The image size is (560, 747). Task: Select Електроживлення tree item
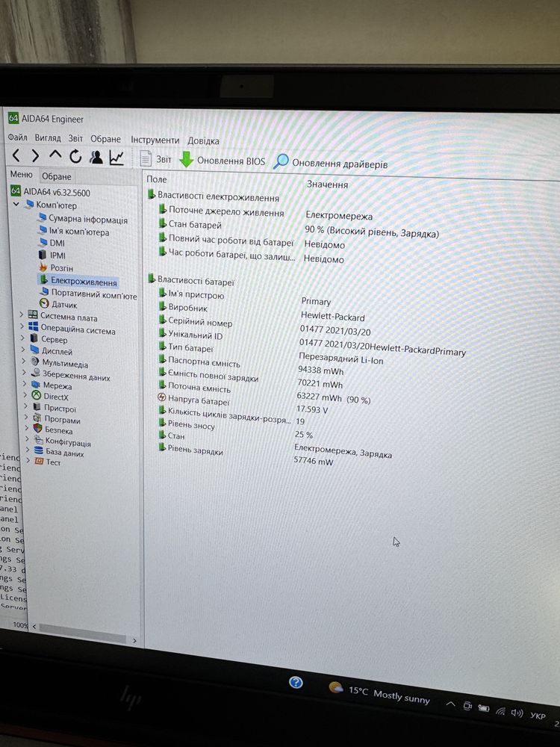click(x=78, y=281)
